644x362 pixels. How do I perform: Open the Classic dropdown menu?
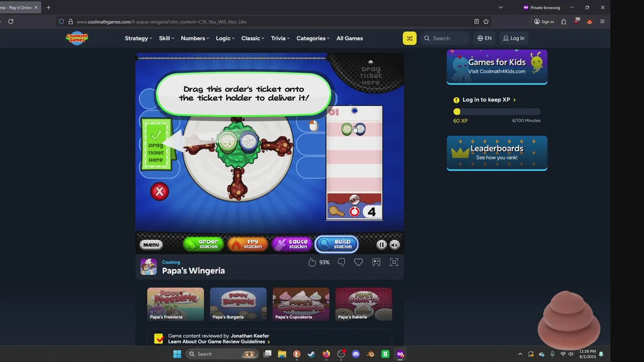(x=253, y=38)
